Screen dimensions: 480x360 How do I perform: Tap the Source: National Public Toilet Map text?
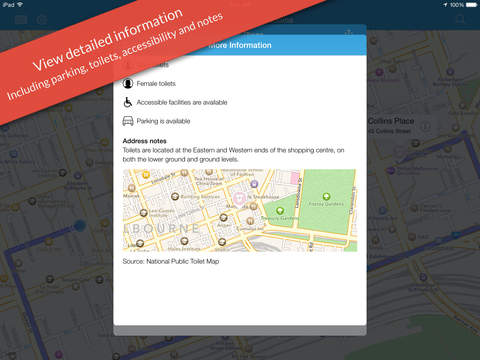[x=171, y=261]
